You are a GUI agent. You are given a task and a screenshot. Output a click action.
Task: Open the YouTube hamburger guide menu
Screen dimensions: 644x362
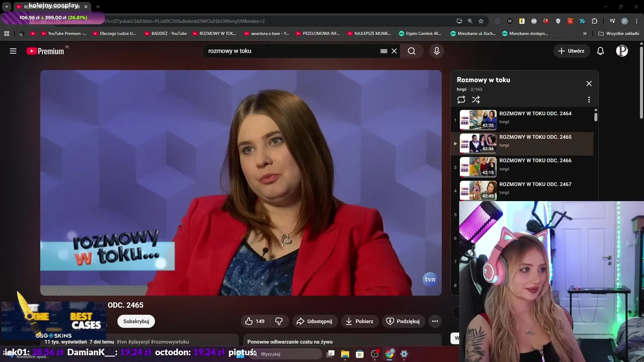click(x=13, y=51)
